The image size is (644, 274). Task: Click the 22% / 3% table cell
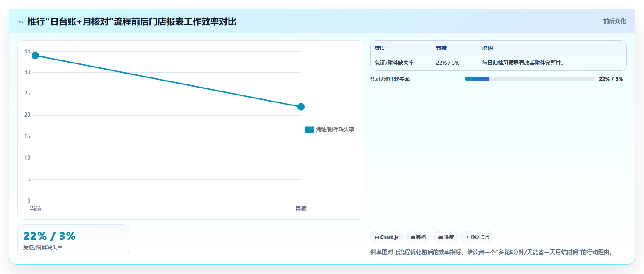[x=448, y=63]
